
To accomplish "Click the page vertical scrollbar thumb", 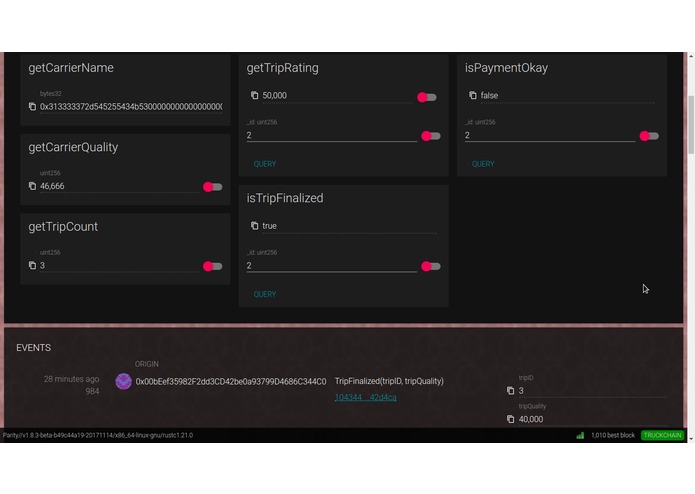I will coord(691,125).
